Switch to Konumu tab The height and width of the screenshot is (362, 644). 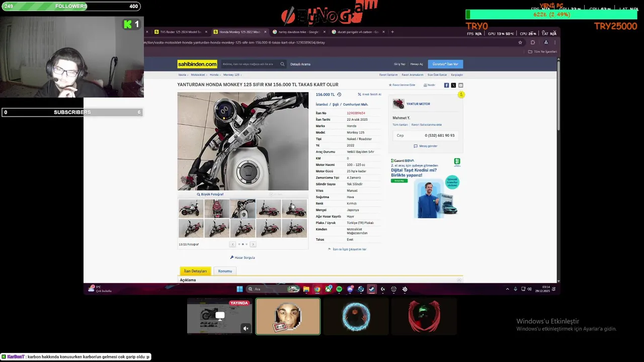point(225,271)
